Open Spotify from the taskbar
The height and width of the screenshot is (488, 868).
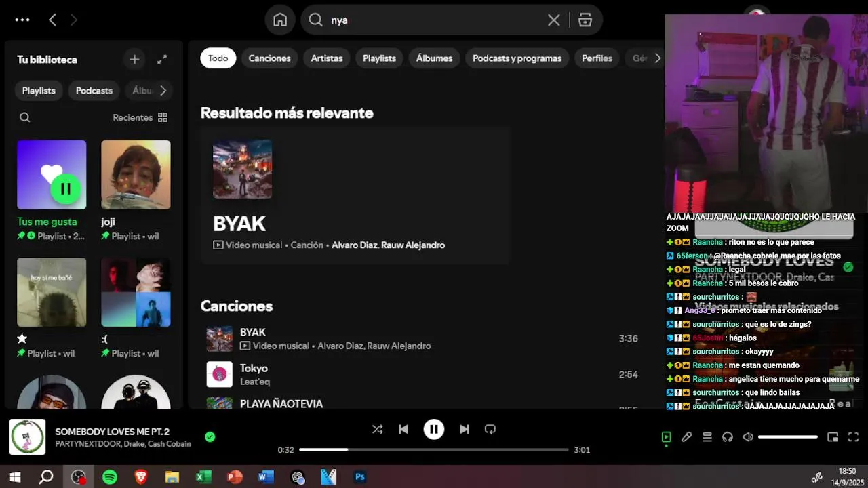click(x=110, y=477)
